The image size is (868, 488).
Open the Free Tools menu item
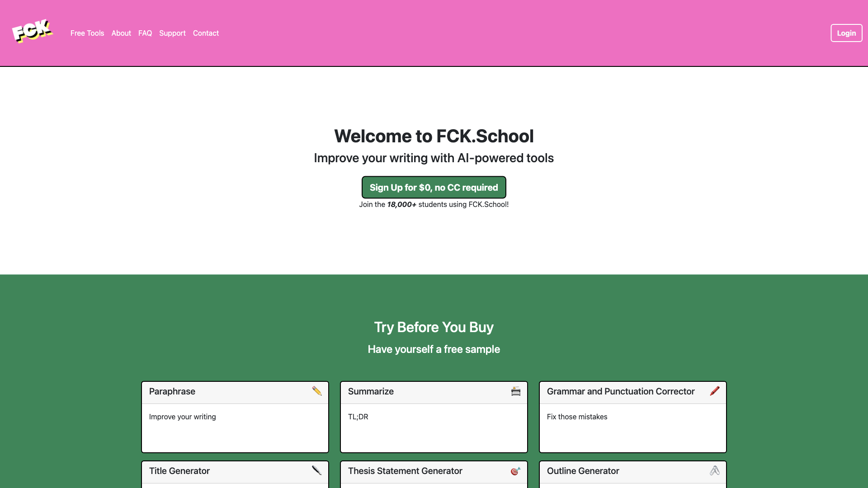pyautogui.click(x=87, y=33)
